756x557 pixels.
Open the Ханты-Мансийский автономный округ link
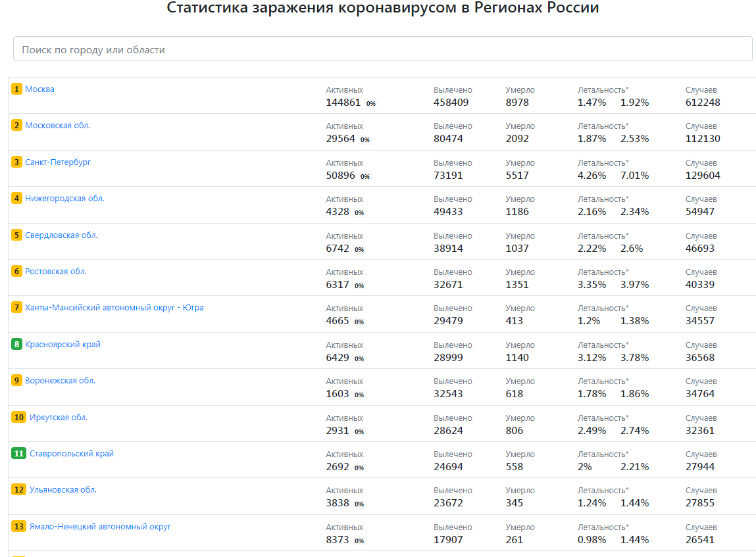[114, 308]
